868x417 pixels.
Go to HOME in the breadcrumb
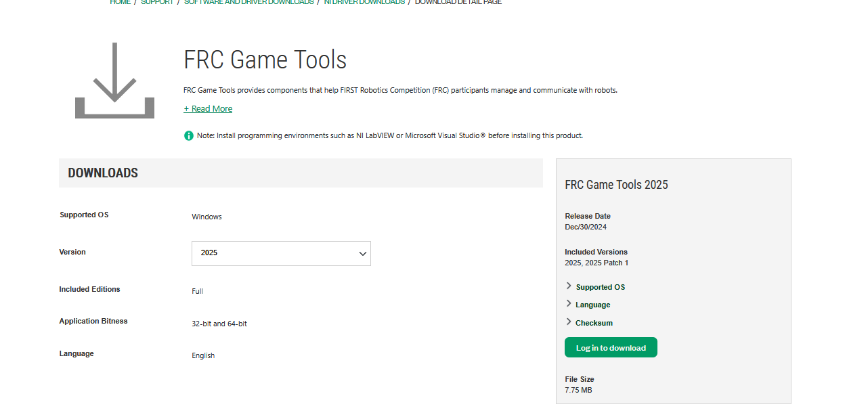(121, 2)
